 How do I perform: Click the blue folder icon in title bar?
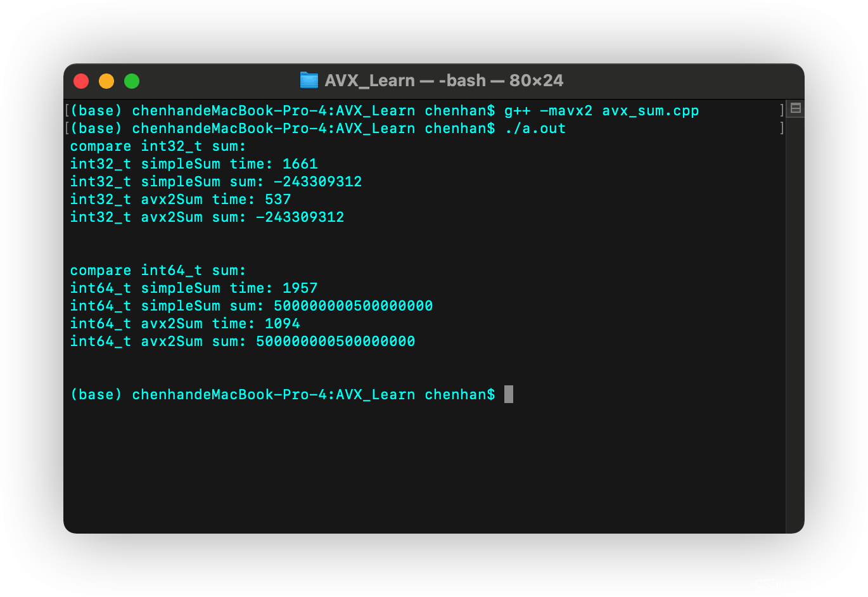309,80
